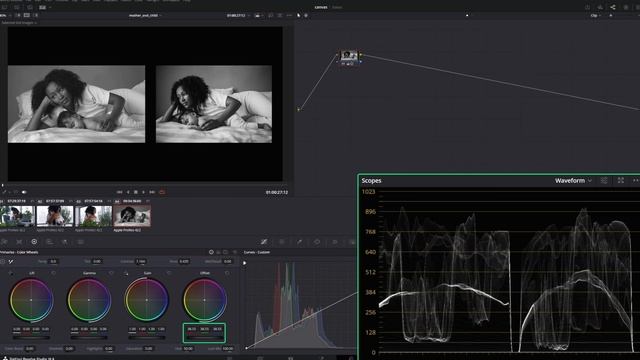Switch to the color bars mode icon
The height and width of the screenshot is (360, 640).
click(x=218, y=252)
